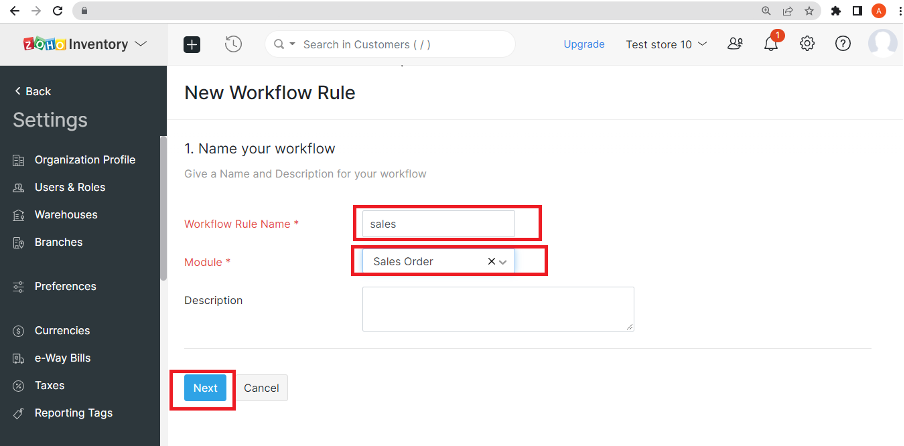Open Currencies settings
Screen dimensions: 904x446
(62, 330)
